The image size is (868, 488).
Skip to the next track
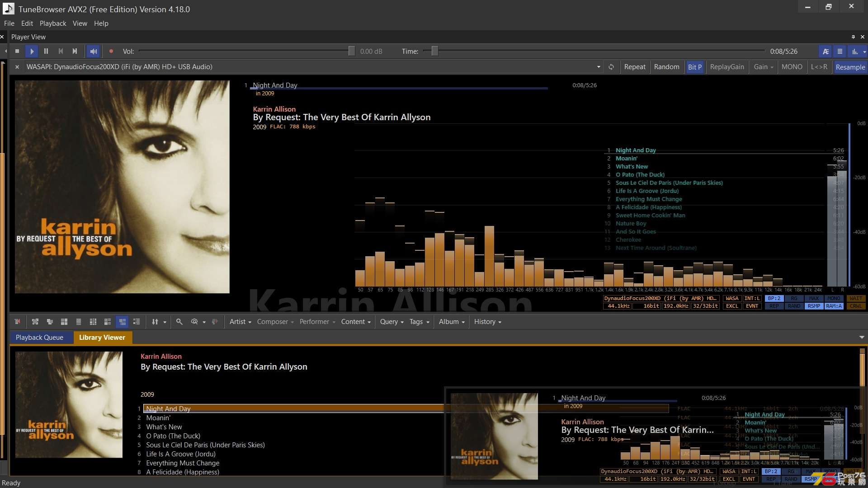click(x=75, y=52)
